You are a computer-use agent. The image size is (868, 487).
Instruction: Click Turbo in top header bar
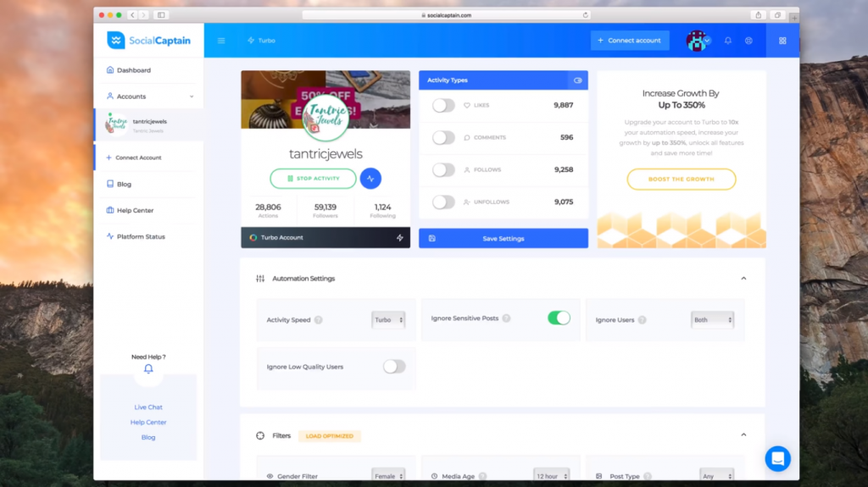coord(261,41)
